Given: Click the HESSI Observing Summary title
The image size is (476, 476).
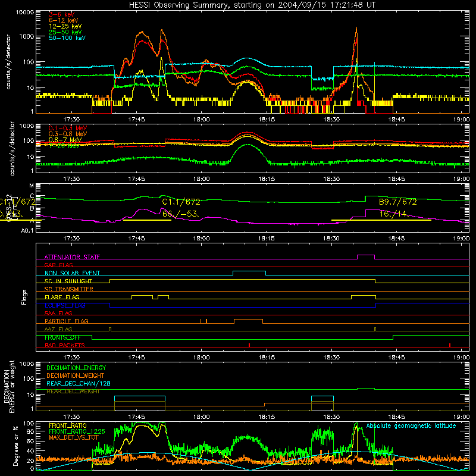Looking at the screenshot, I should [252, 5].
